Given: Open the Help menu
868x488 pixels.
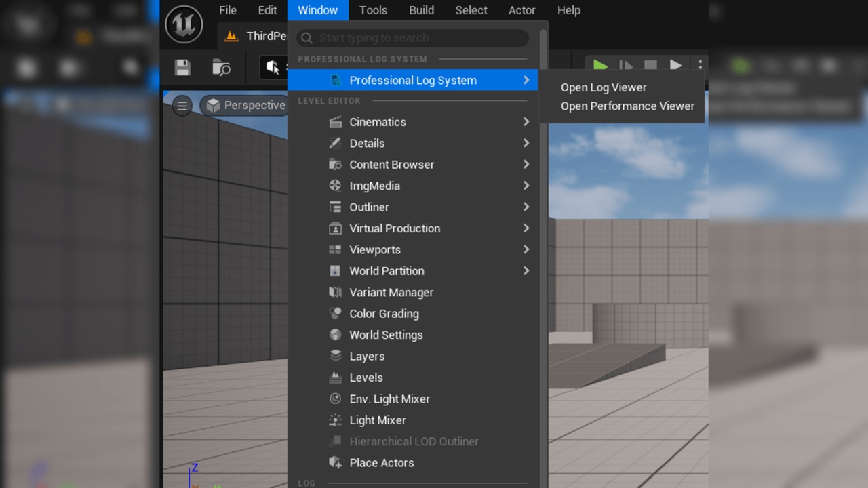Looking at the screenshot, I should point(568,10).
